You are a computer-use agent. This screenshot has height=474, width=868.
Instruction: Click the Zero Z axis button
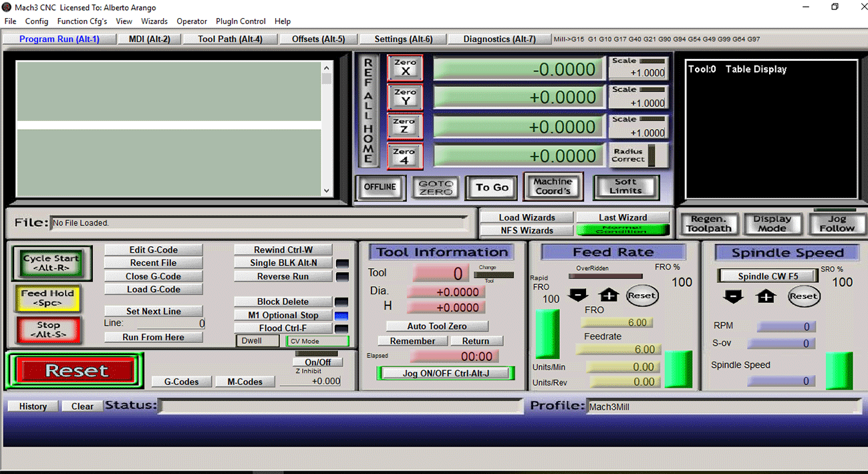pyautogui.click(x=405, y=126)
